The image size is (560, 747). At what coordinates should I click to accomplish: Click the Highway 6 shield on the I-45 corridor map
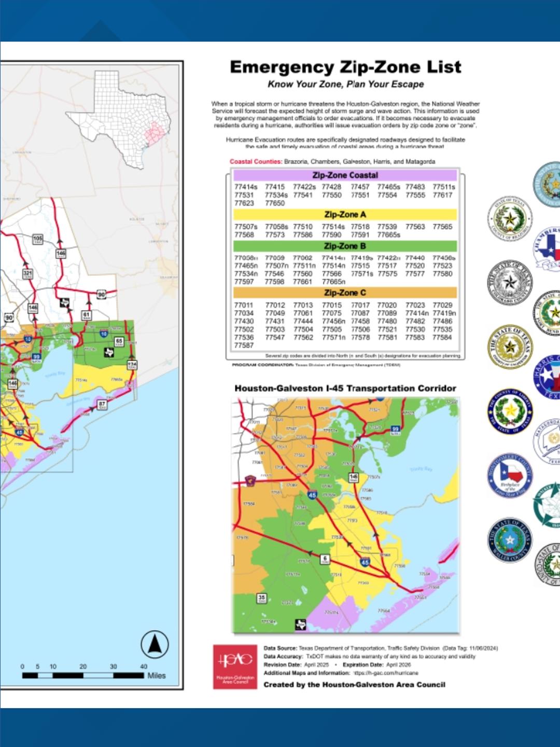[x=325, y=559]
